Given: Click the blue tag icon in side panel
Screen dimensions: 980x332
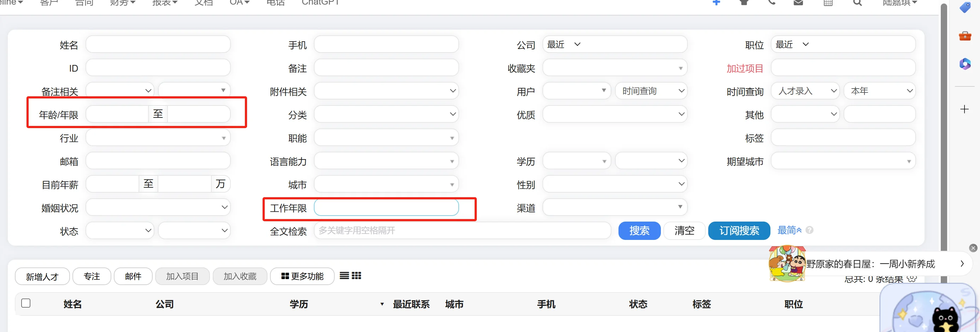Looking at the screenshot, I should (x=966, y=8).
